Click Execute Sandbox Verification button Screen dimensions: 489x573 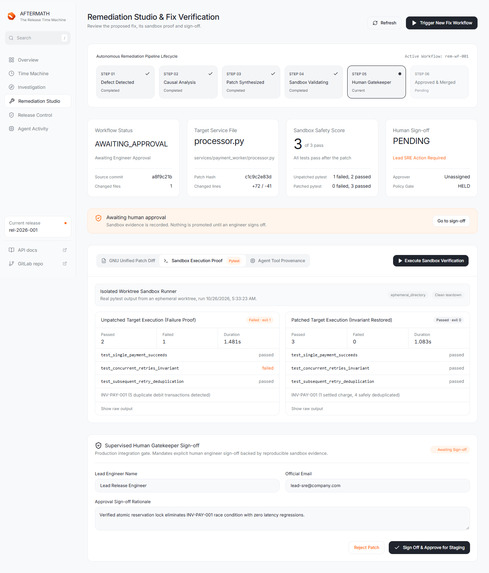(x=431, y=261)
